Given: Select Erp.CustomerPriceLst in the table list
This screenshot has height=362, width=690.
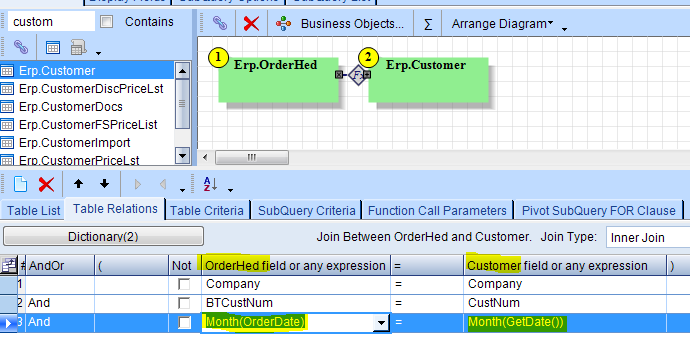Looking at the screenshot, I should tap(87, 159).
